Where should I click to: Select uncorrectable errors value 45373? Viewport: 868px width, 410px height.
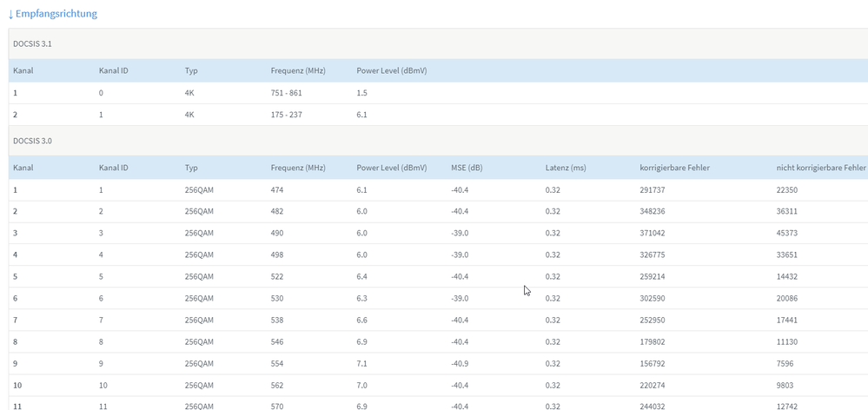pyautogui.click(x=787, y=233)
